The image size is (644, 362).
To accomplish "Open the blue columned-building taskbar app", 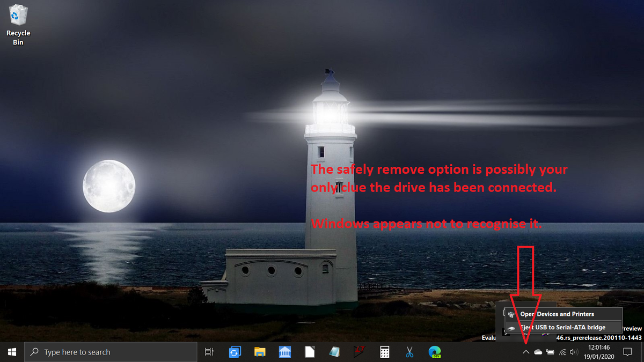I will [285, 352].
